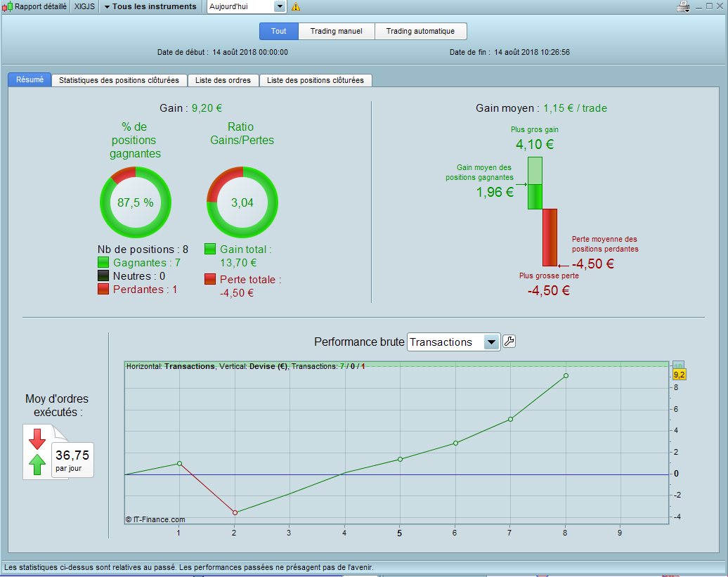Click the Gain moyen 1,15 € / trade text
The height and width of the screenshot is (577, 728).
point(541,108)
